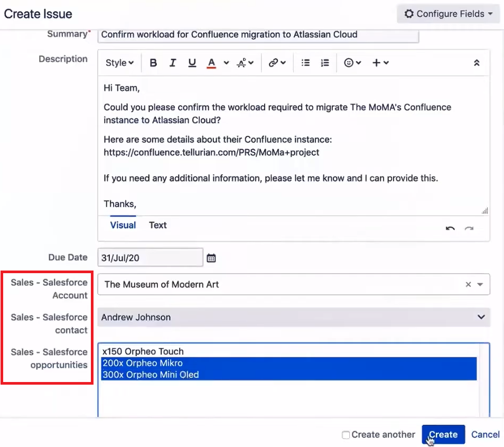Click the Confluence URL in the description
This screenshot has width=504, height=447.
point(211,152)
